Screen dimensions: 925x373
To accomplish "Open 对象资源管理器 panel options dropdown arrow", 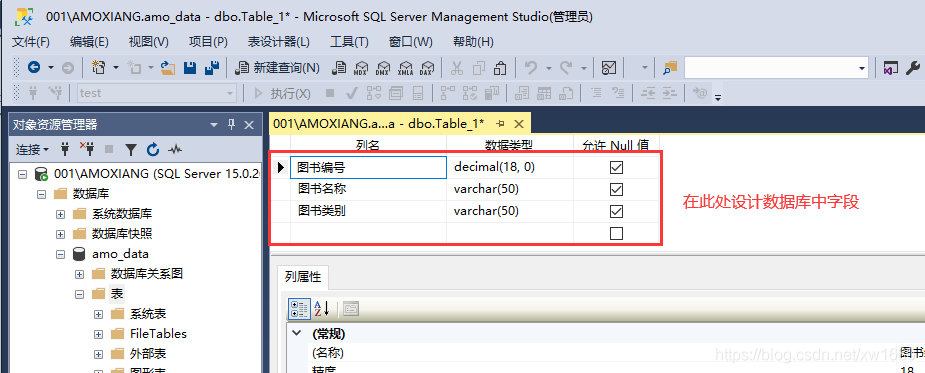I will 214,125.
